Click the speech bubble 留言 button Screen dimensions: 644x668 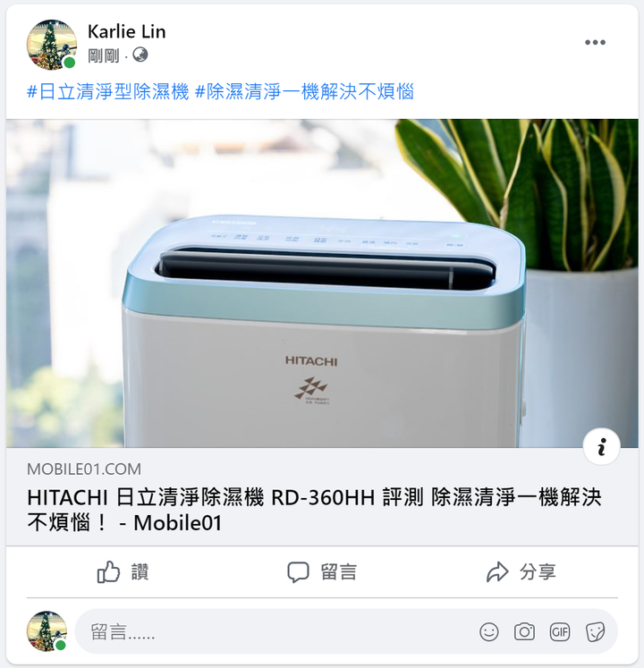point(322,571)
